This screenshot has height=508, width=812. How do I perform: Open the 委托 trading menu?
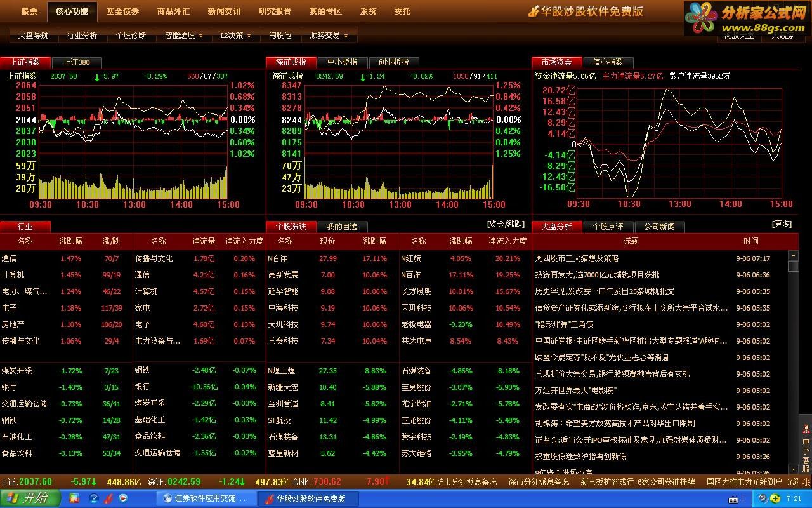(402, 11)
